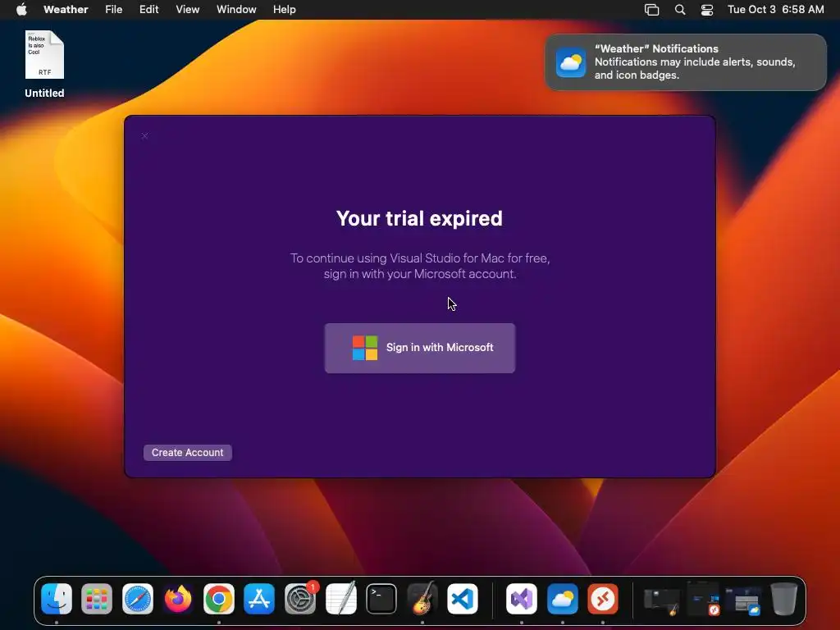Open the Trash in the Dock

783,598
